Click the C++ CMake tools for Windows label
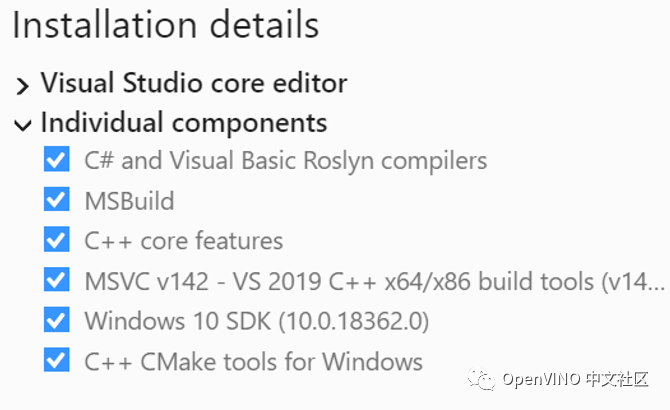This screenshot has height=410, width=670. [253, 361]
